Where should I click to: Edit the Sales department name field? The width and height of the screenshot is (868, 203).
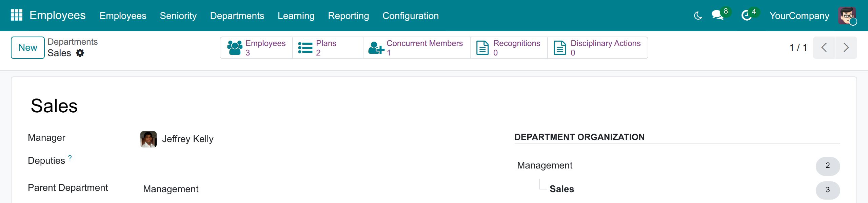[x=54, y=106]
